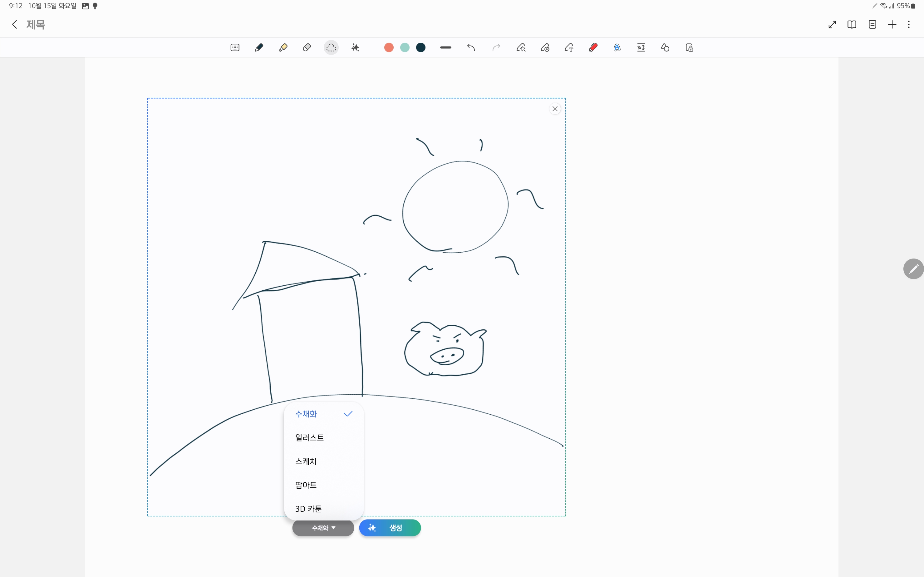This screenshot has height=577, width=924.
Task: Select the Highlighter tool
Action: pos(283,48)
